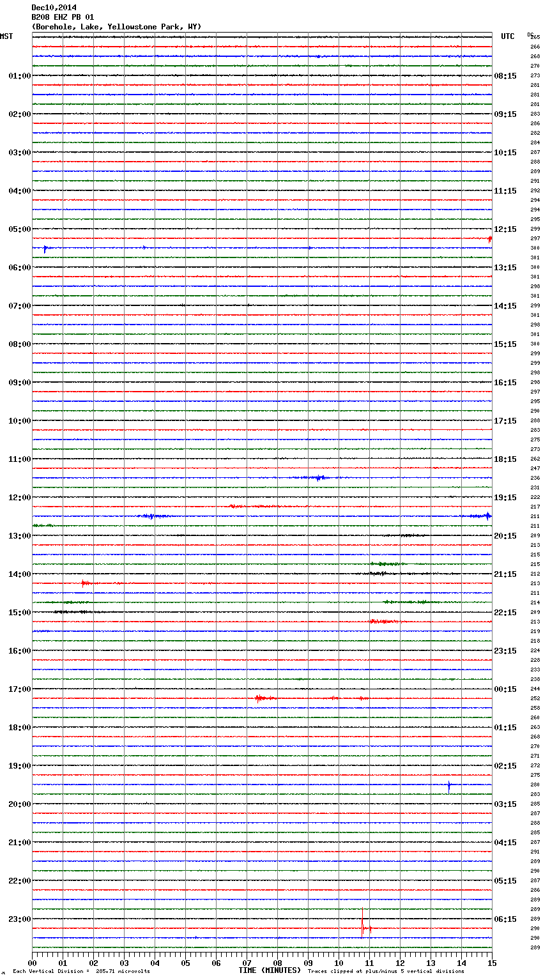This screenshot has width=543, height=980.
Task: Select the station code B208 EHZ PB 01
Action: pos(63,17)
